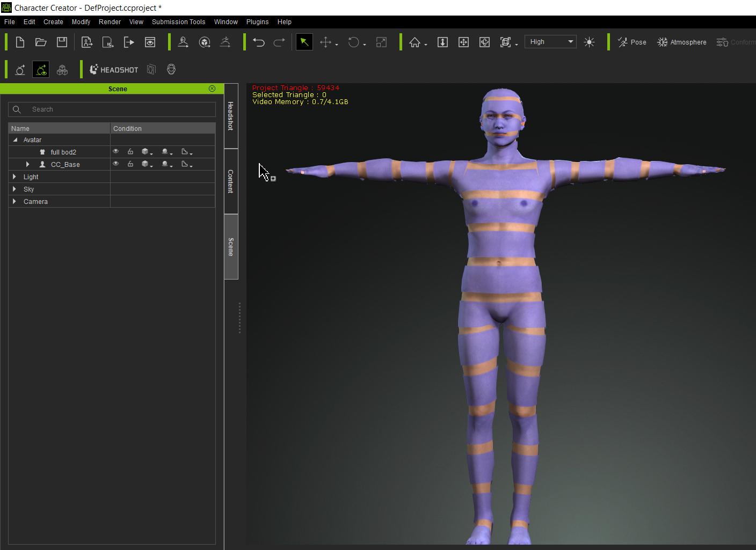Click the head wireframe icon
The height and width of the screenshot is (550, 756).
pyautogui.click(x=171, y=70)
